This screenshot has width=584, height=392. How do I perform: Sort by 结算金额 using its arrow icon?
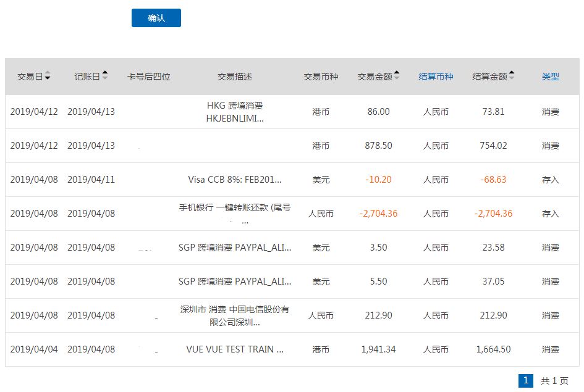[x=511, y=77]
